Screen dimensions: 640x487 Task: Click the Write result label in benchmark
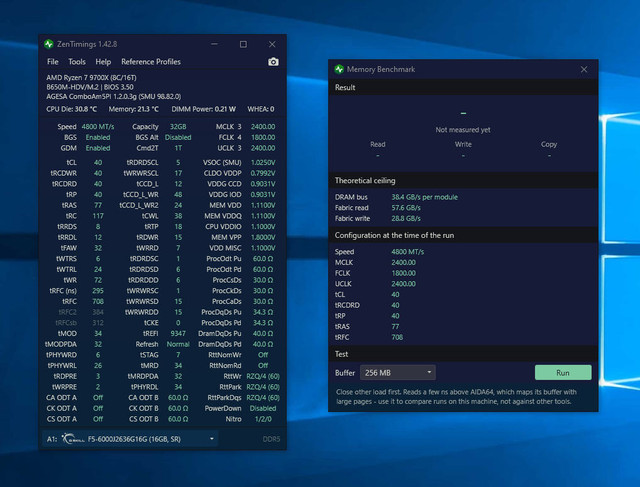[463, 144]
